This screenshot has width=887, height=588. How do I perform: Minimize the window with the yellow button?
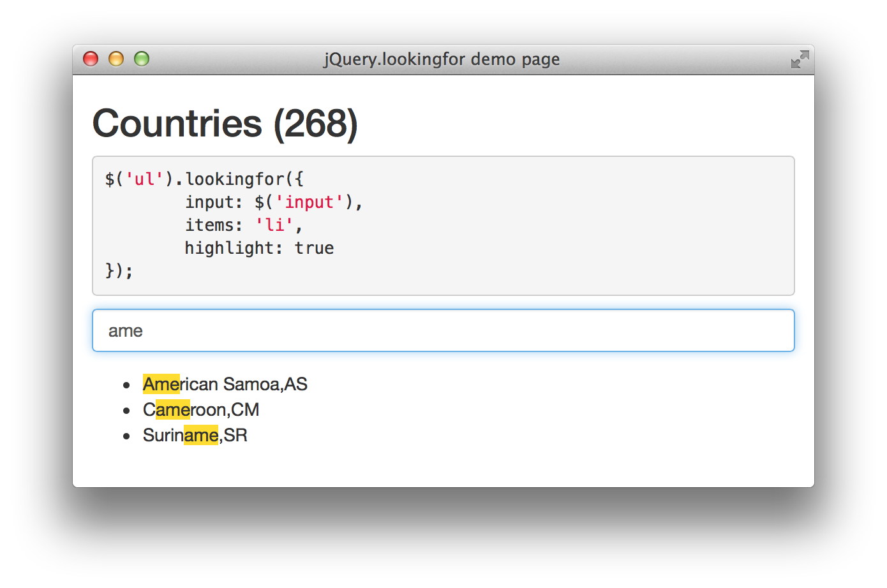pyautogui.click(x=116, y=59)
